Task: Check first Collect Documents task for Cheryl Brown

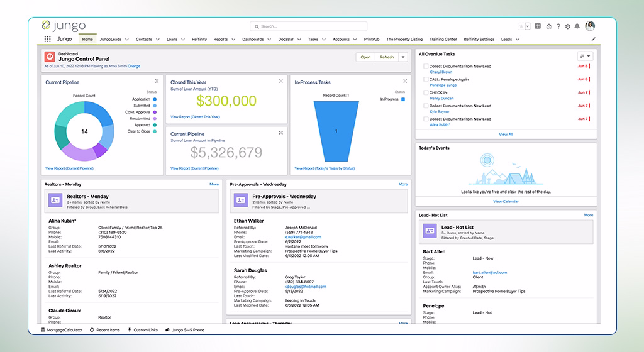Action: click(426, 66)
